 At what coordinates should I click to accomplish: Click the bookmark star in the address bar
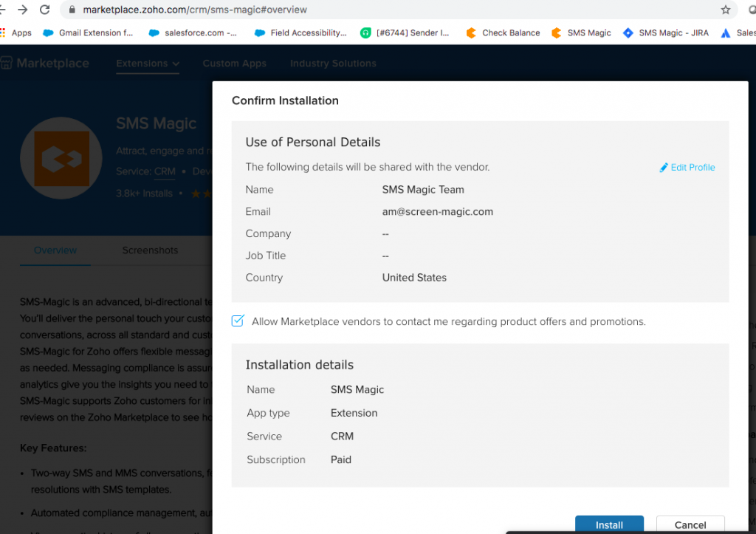pyautogui.click(x=726, y=11)
